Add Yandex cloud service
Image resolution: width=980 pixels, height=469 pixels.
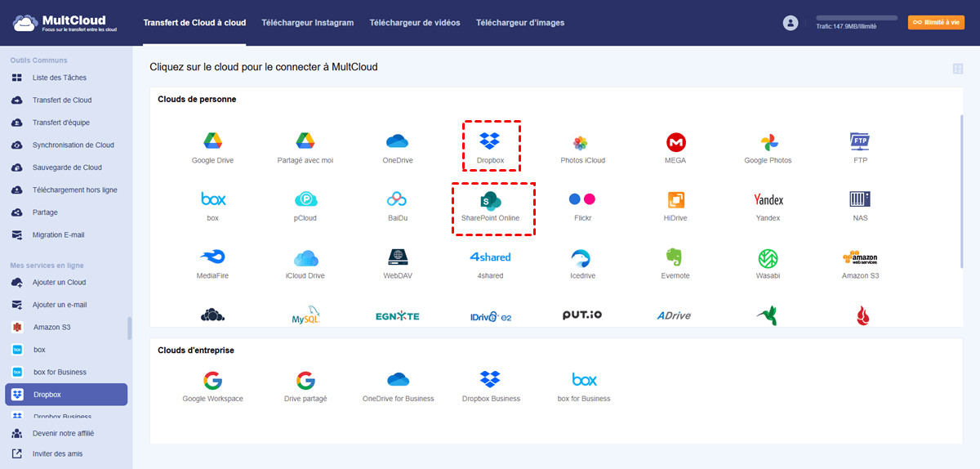tap(768, 199)
